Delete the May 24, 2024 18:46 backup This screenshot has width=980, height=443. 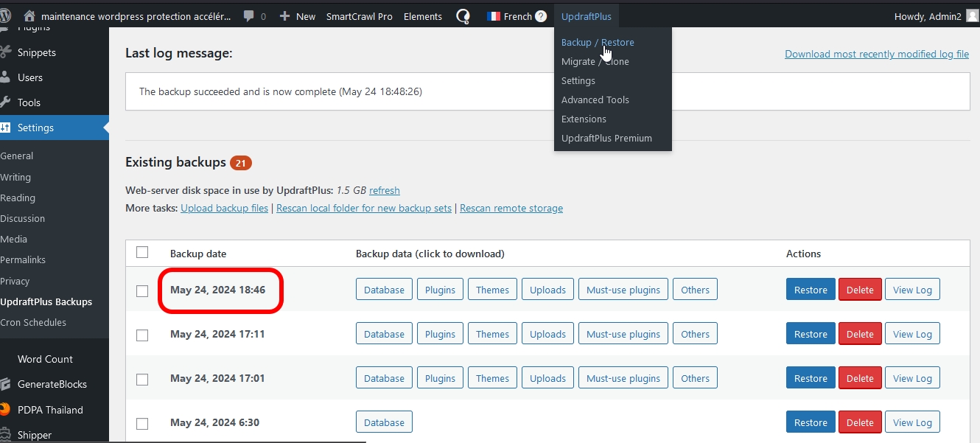point(860,290)
